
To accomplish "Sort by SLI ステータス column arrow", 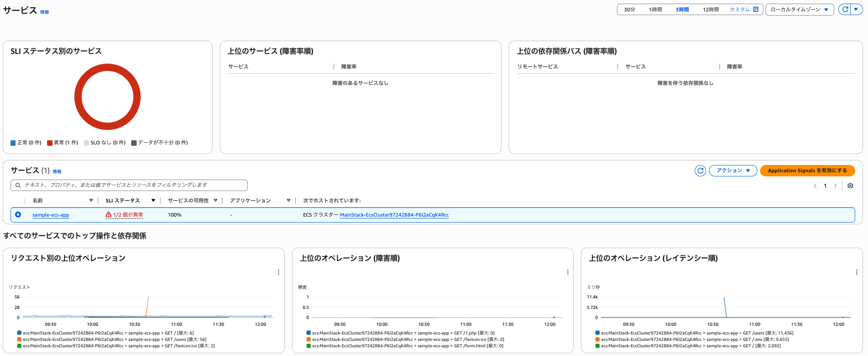I will (x=153, y=200).
